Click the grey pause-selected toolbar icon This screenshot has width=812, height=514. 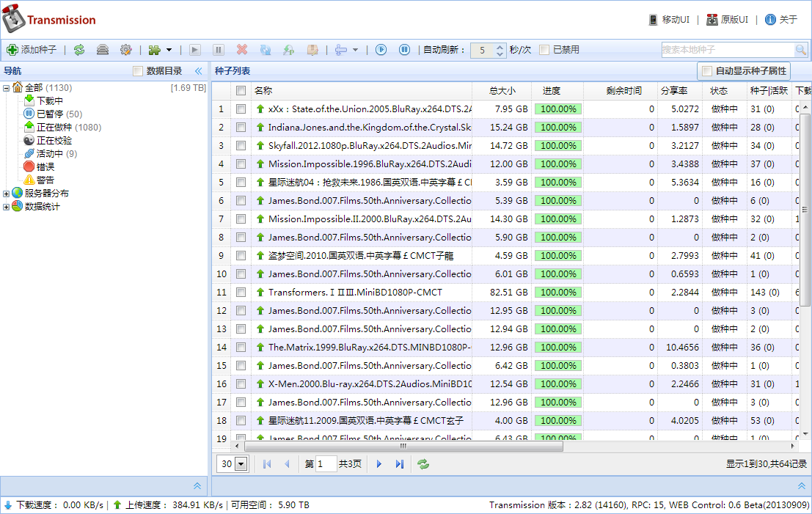coord(219,50)
